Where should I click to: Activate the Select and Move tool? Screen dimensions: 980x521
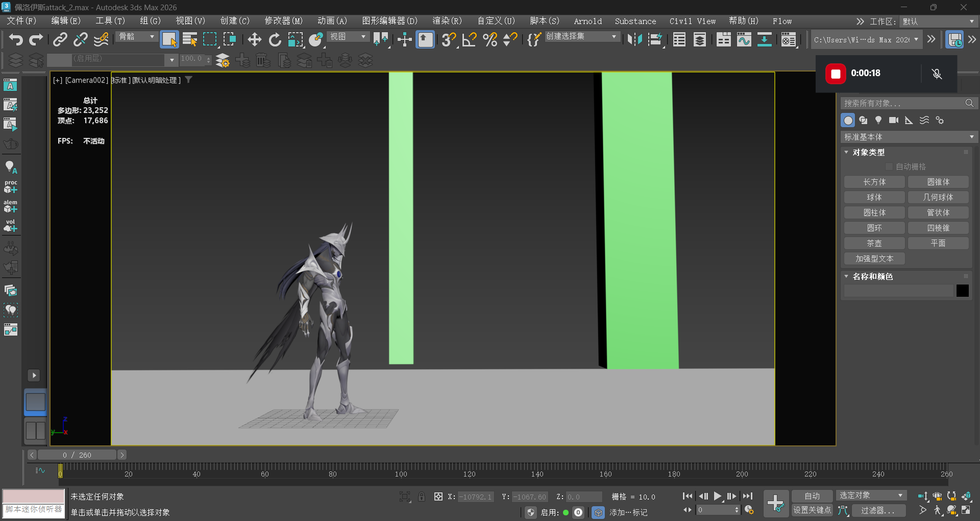coord(254,39)
